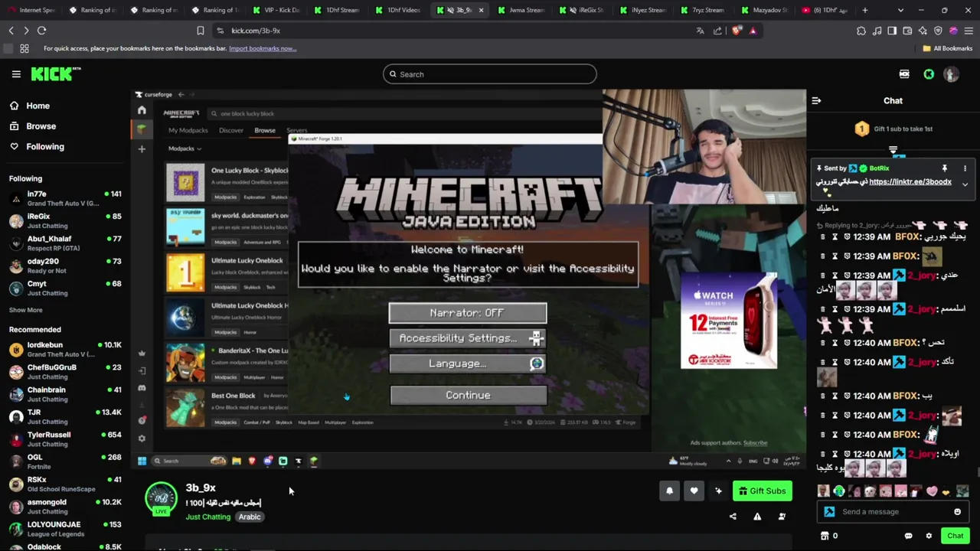Select Browse tab in CurseForge
Viewport: 980px width, 551px height.
(265, 130)
